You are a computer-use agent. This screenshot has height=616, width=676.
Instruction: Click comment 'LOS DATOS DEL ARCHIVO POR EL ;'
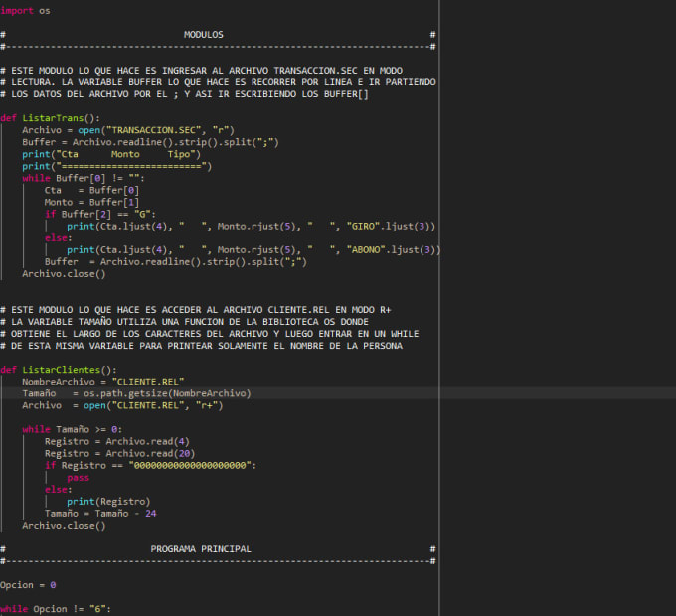pyautogui.click(x=184, y=94)
